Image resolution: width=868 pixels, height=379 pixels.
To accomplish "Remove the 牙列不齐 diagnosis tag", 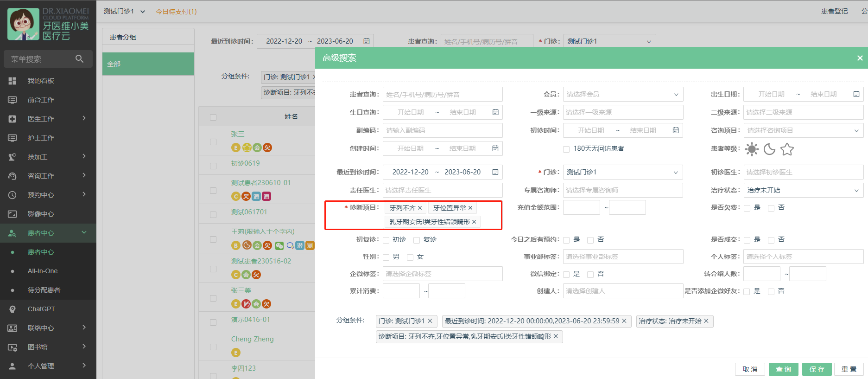I will coord(420,208).
